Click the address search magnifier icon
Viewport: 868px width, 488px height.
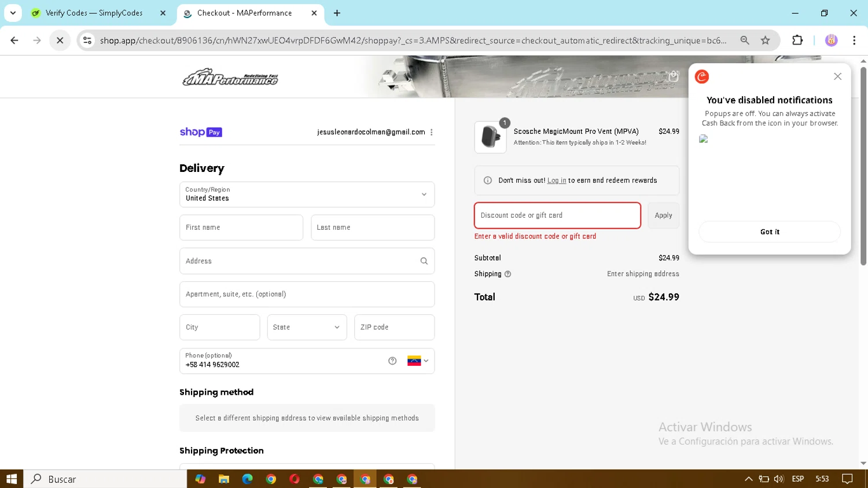pos(424,261)
